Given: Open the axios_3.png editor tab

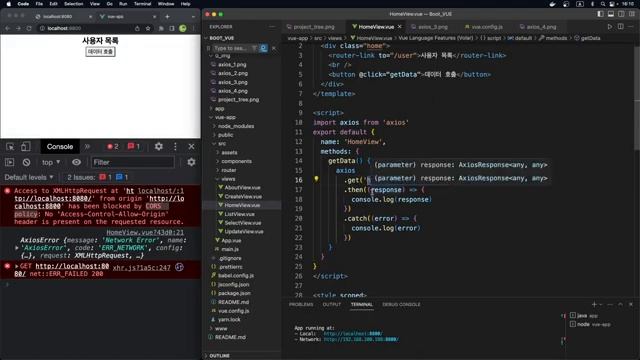Looking at the screenshot, I should point(432,27).
